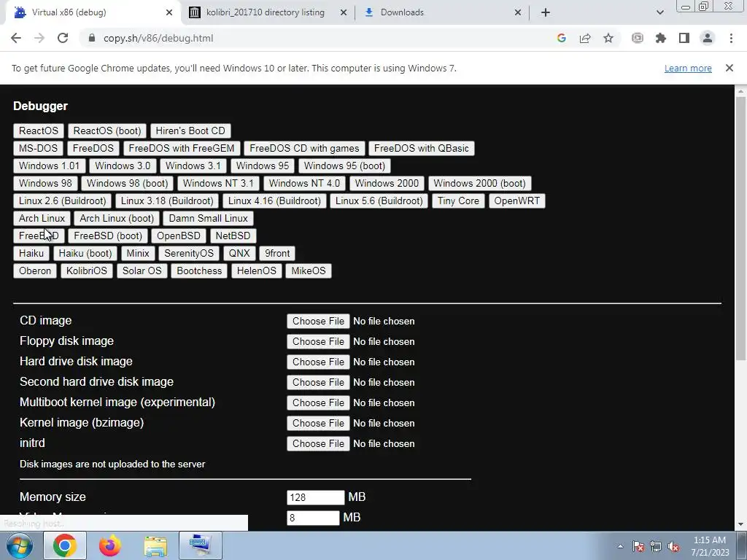Screen dimensions: 747x560
Task: Start Windows 2000 (boot)
Action: pos(480,183)
